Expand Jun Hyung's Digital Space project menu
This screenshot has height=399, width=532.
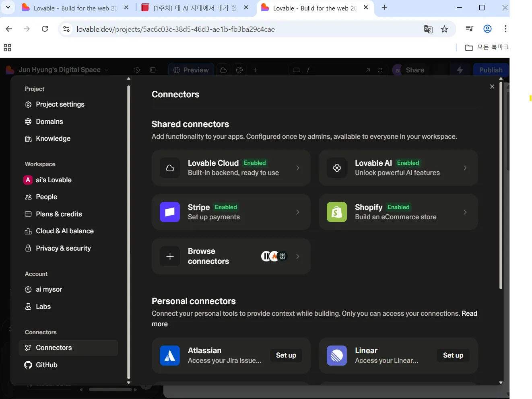pyautogui.click(x=58, y=70)
